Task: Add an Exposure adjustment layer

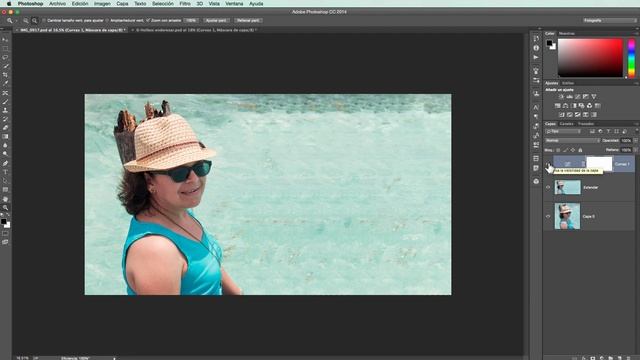Action: click(586, 97)
